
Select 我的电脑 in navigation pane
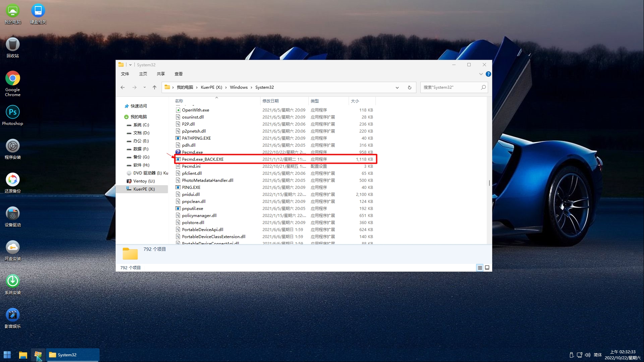pos(138,117)
